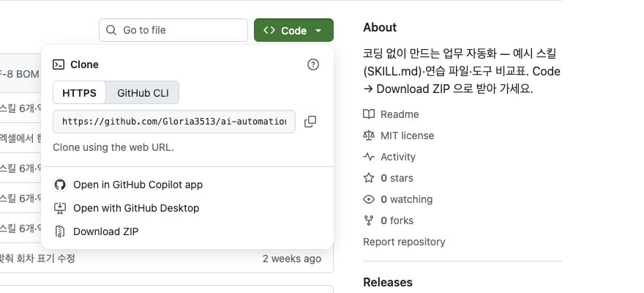Click Report repository
This screenshot has height=293, width=644.
click(x=404, y=242)
